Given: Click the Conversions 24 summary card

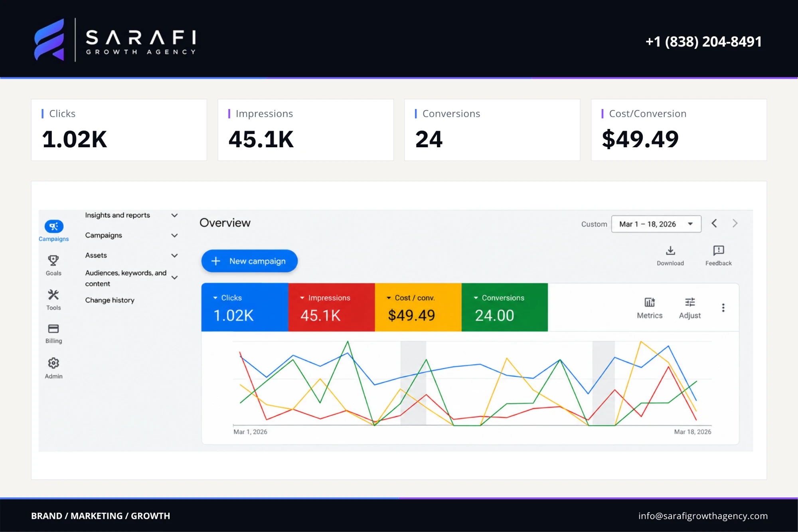Looking at the screenshot, I should click(492, 130).
